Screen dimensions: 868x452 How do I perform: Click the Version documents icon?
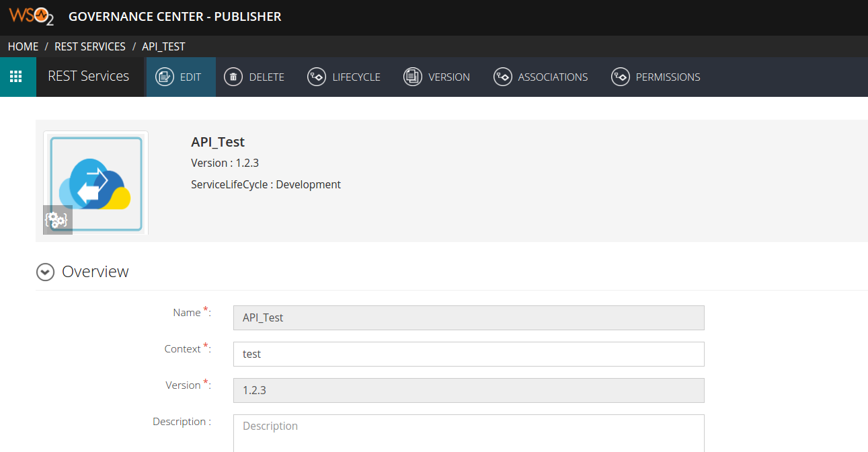point(413,77)
